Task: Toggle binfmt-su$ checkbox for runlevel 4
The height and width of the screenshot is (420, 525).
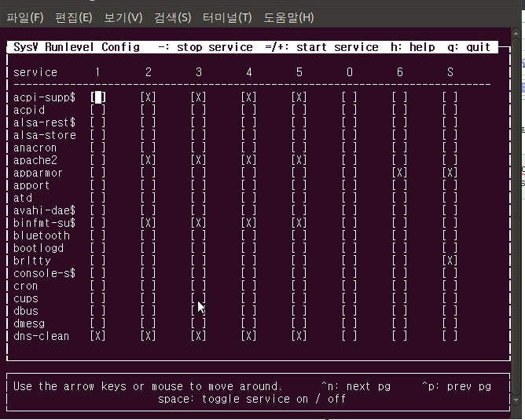Action: pyautogui.click(x=248, y=223)
